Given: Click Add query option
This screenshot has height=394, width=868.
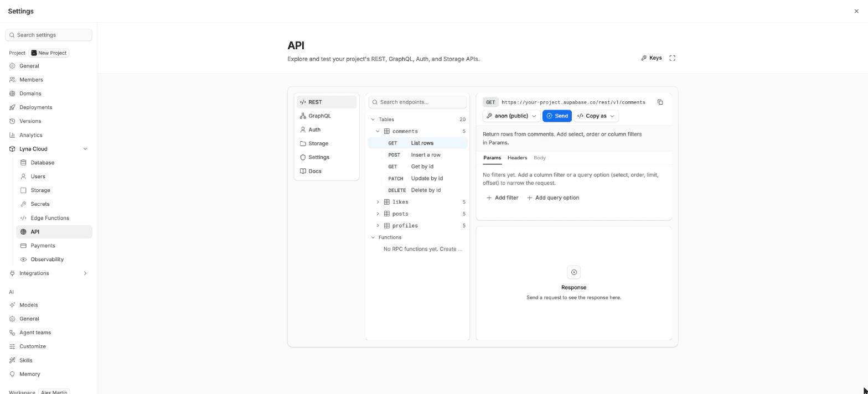Looking at the screenshot, I should [x=553, y=198].
